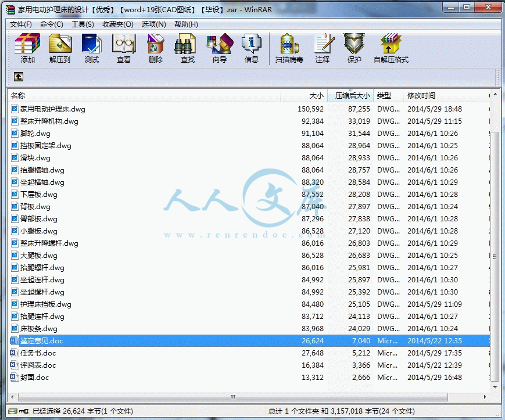Image resolution: width=505 pixels, height=420 pixels.
Task: Open the 命令(C) menu
Action: coord(52,24)
